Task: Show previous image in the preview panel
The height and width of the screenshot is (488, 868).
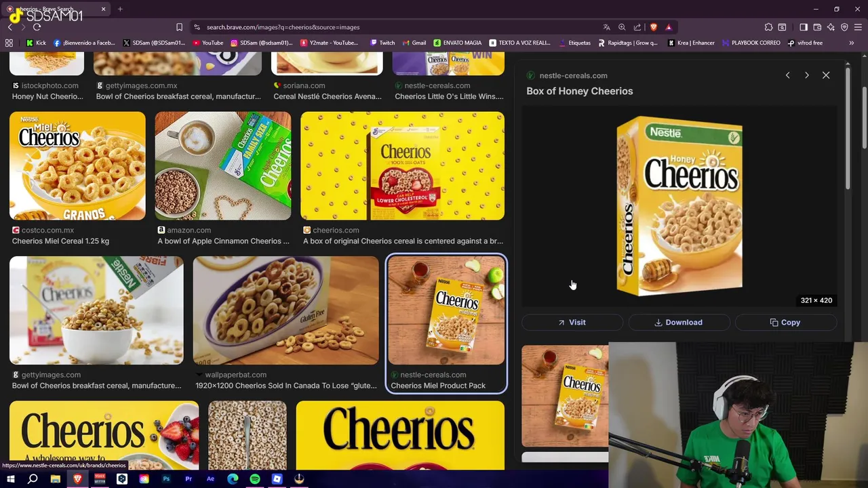Action: [x=787, y=75]
